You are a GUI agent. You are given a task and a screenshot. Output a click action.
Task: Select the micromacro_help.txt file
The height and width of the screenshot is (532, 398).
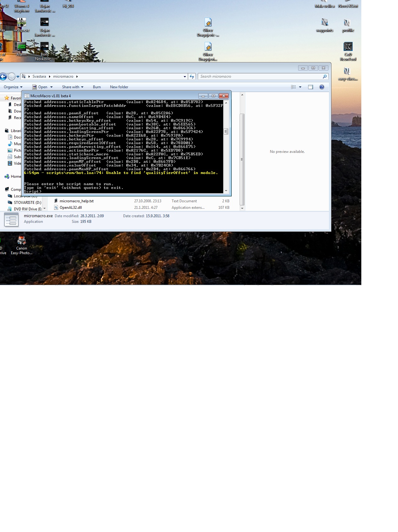point(76,201)
